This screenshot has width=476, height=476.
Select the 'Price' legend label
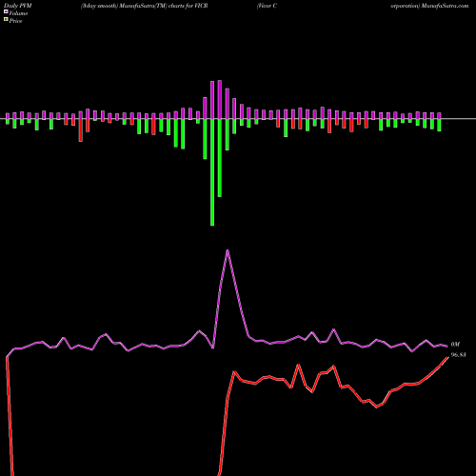pos(15,21)
